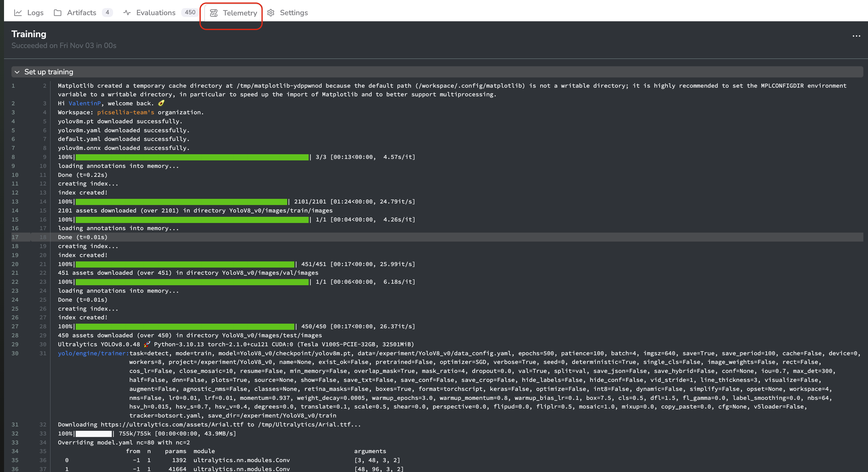868x472 pixels.
Task: Click module row with params 41664
Action: tap(234, 469)
